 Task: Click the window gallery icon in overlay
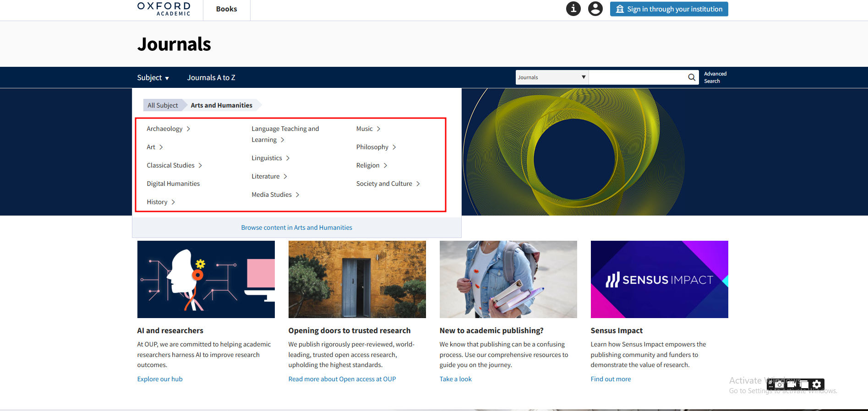[804, 384]
